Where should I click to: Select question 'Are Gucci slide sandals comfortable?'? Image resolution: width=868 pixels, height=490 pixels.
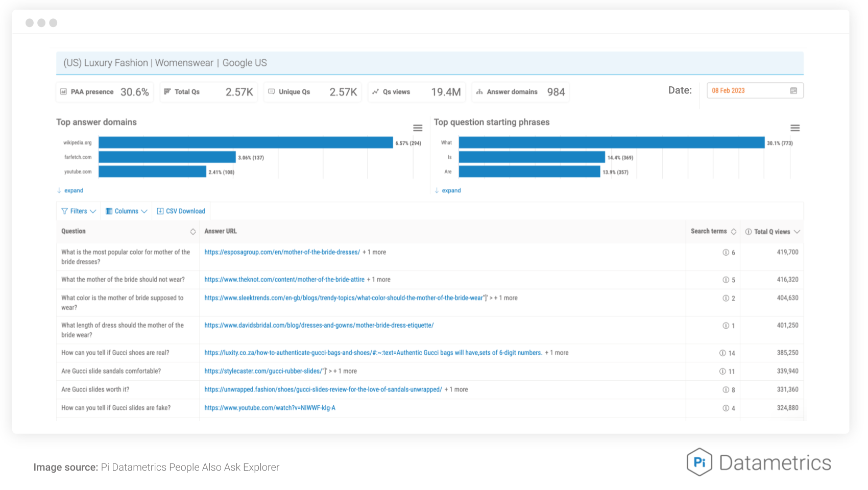111,371
